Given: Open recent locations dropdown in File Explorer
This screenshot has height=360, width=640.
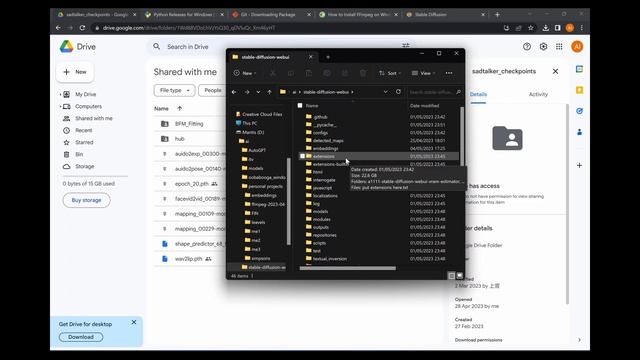Looking at the screenshot, I should pyautogui.click(x=258, y=92).
